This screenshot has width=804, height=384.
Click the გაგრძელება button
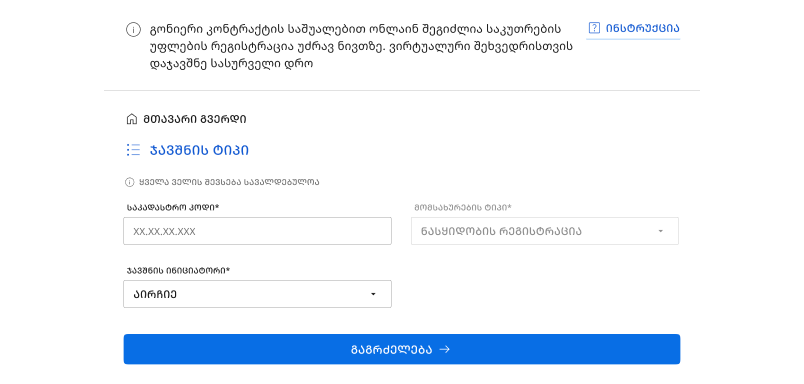click(402, 349)
